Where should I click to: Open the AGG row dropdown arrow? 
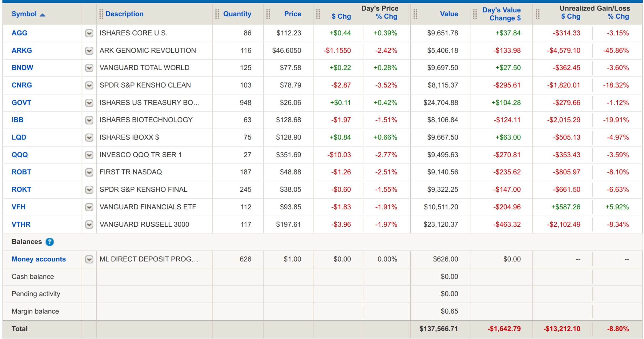(x=89, y=33)
